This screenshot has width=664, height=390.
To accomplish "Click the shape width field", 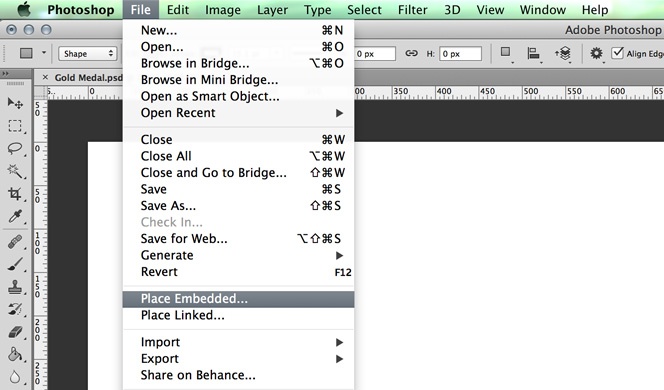I will click(374, 54).
